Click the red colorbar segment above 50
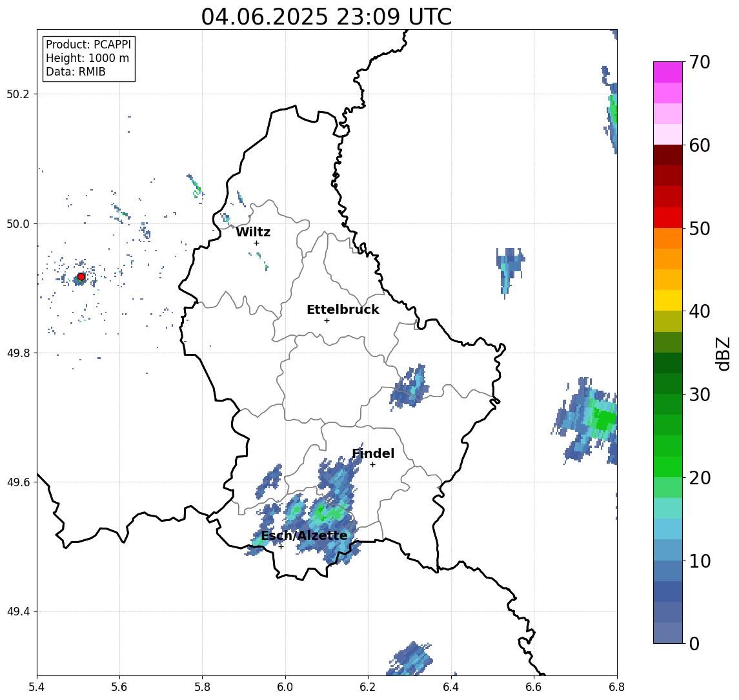The height and width of the screenshot is (700, 739). coord(668,218)
